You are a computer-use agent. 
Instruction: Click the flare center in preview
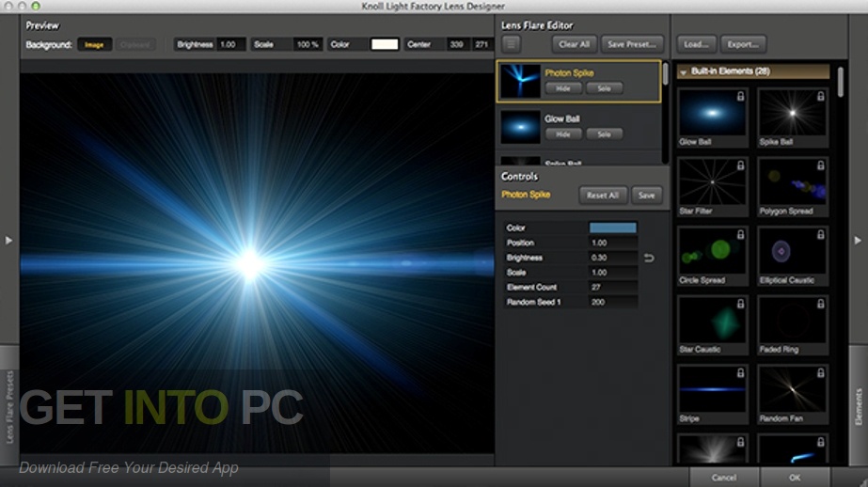249,264
